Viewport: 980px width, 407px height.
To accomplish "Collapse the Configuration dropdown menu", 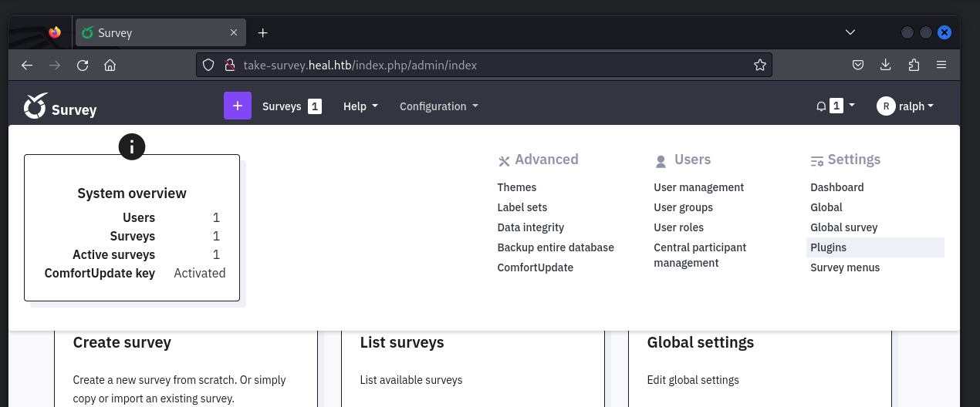I will (438, 106).
